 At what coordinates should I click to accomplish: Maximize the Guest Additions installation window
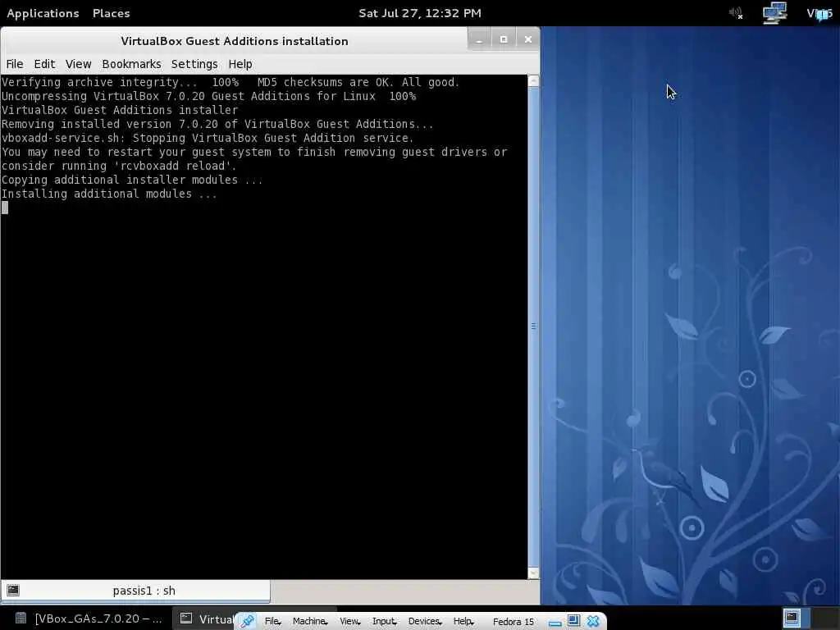504,39
